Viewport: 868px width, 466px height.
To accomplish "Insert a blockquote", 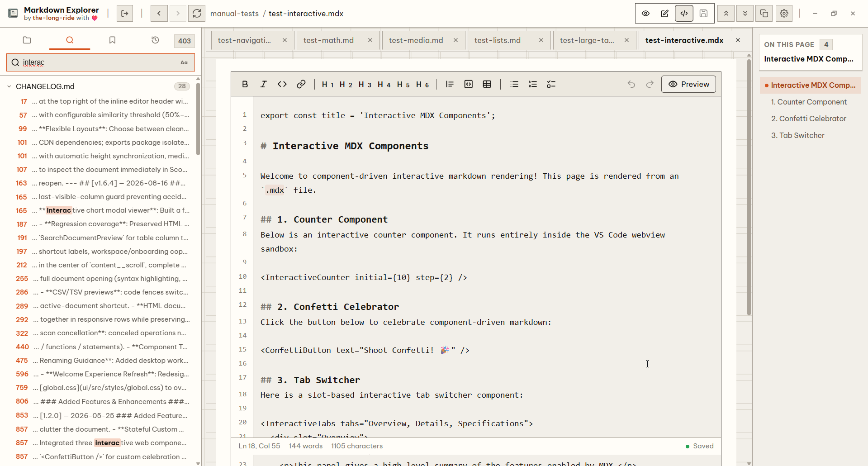I will (x=450, y=84).
